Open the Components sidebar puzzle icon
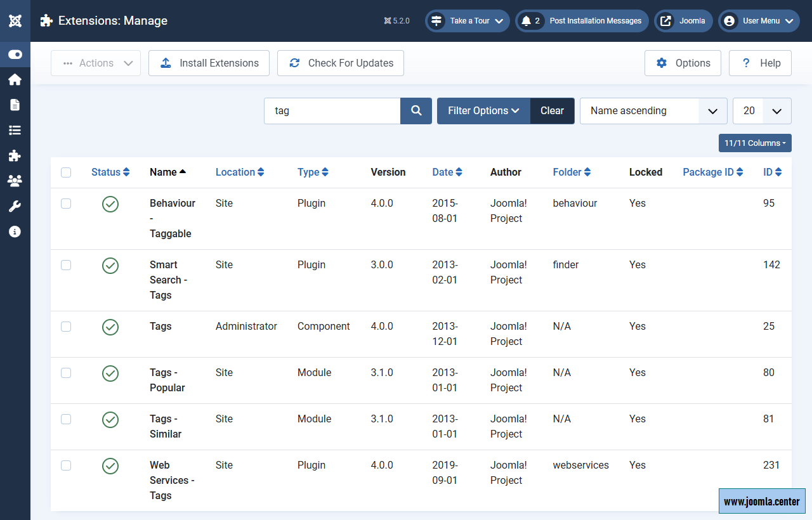The height and width of the screenshot is (520, 812). (15, 155)
